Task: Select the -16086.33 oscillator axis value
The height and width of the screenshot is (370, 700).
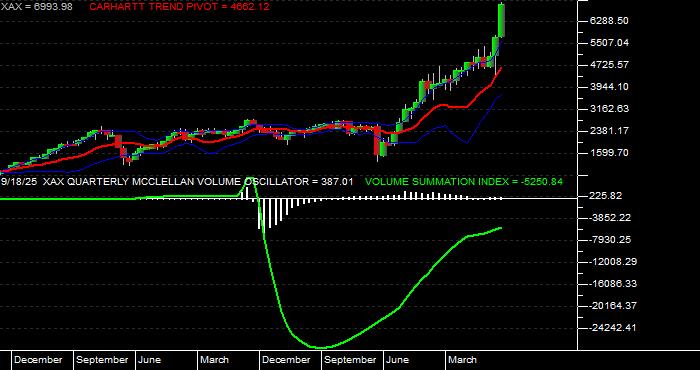Action: (612, 284)
